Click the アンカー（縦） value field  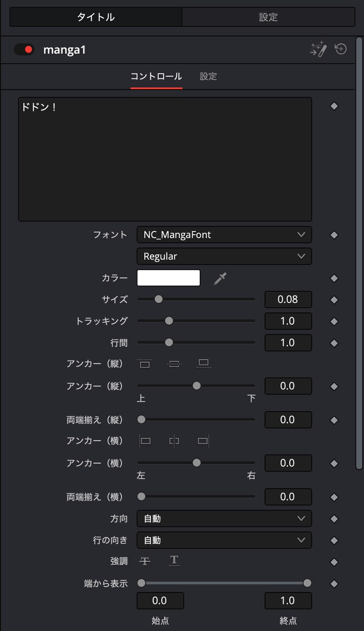click(288, 386)
